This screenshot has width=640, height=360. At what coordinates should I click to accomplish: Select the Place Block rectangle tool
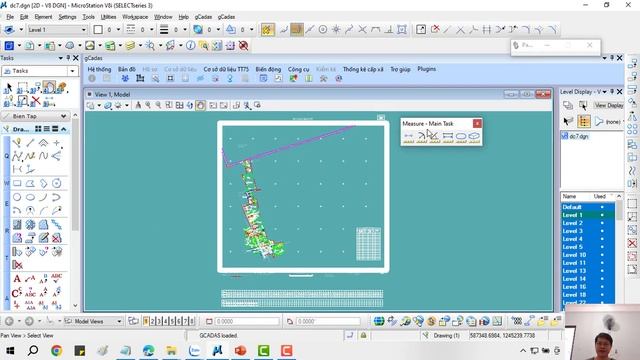tap(17, 183)
